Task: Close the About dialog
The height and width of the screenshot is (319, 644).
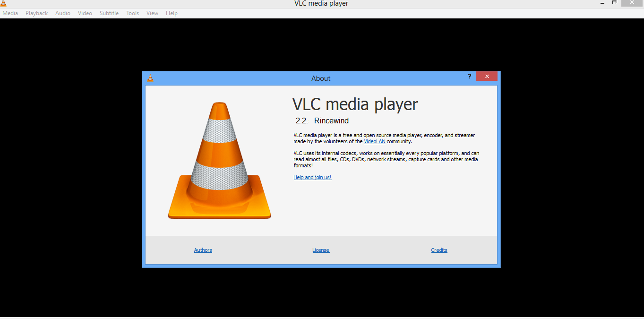Action: point(487,76)
